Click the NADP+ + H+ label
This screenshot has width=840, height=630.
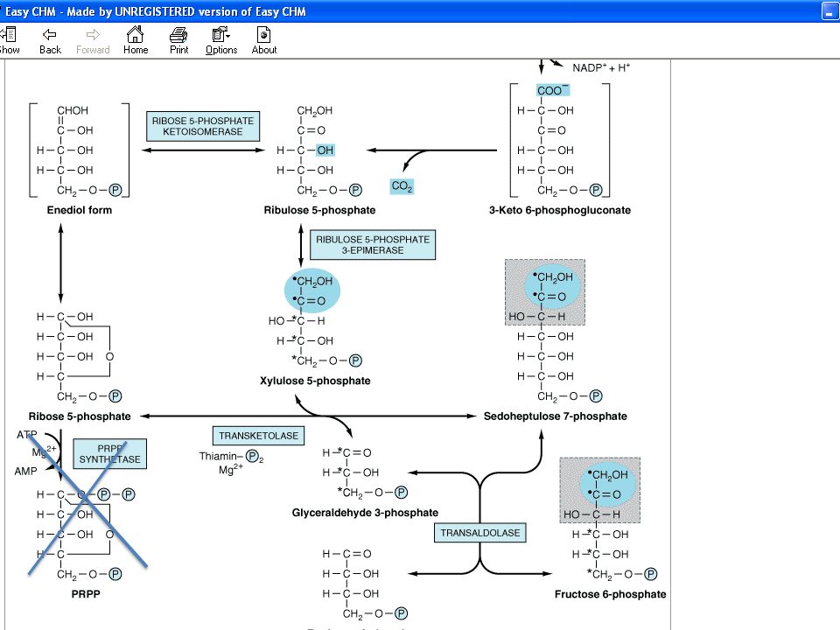coord(601,68)
